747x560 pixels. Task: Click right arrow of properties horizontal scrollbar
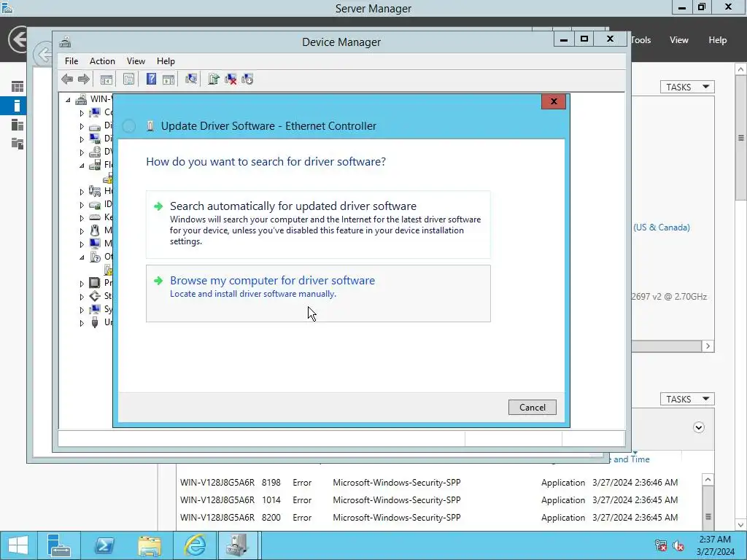point(708,346)
